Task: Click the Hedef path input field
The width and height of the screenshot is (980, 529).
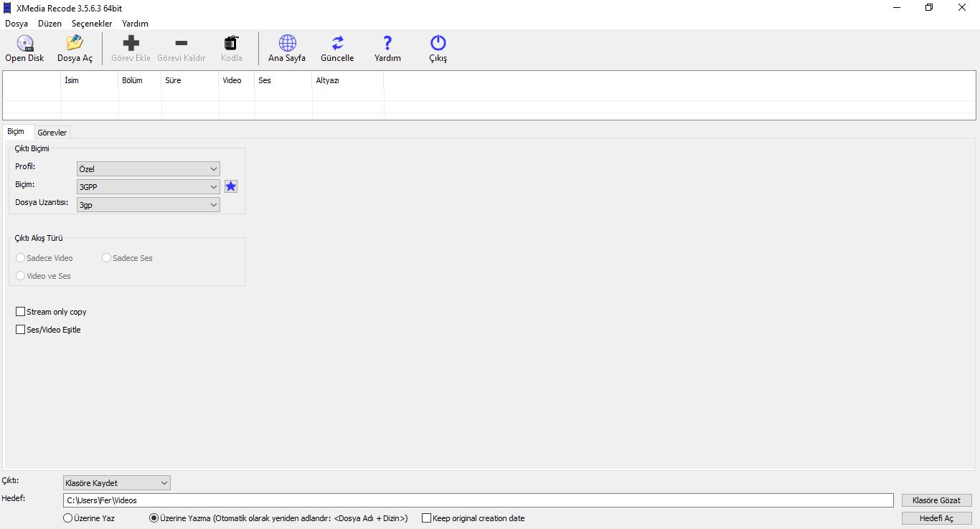Action: pos(479,500)
